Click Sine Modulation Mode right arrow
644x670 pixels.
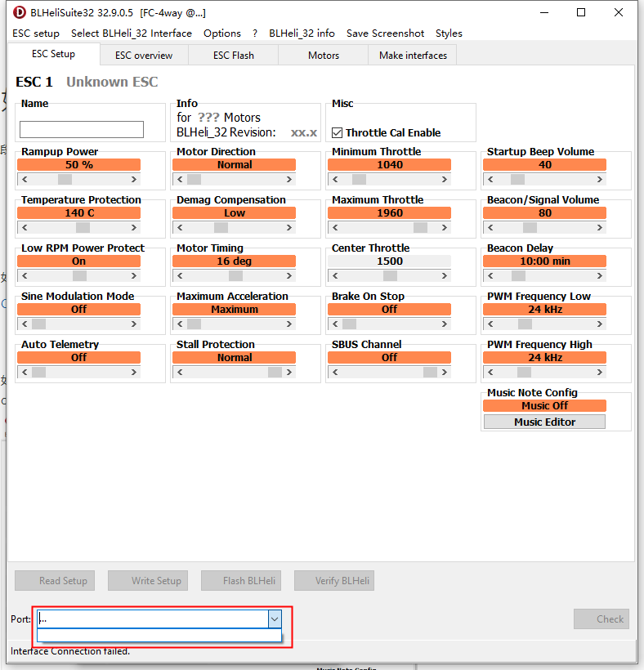(x=134, y=324)
